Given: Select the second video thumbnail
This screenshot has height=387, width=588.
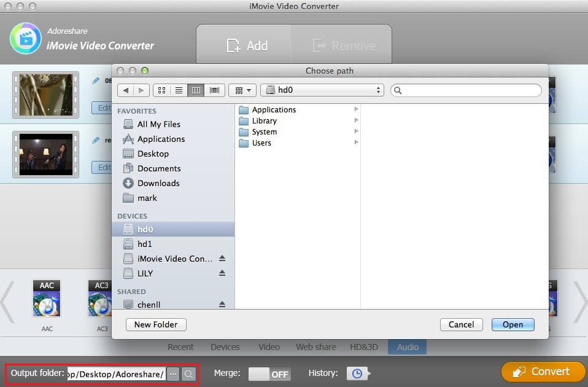Looking at the screenshot, I should point(46,154).
